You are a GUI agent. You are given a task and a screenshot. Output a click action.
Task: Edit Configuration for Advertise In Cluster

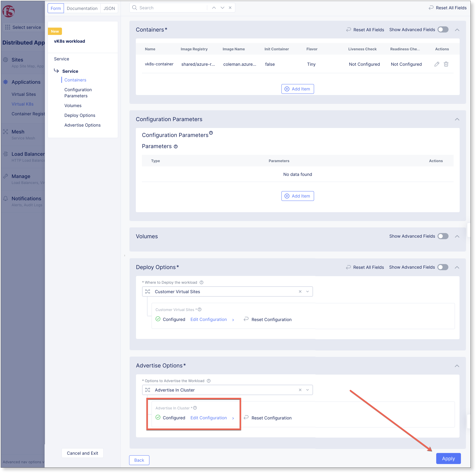click(x=212, y=418)
